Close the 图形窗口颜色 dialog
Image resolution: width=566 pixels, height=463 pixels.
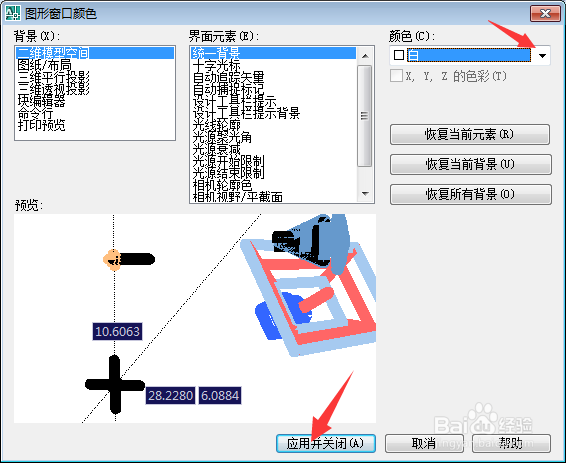coord(545,14)
